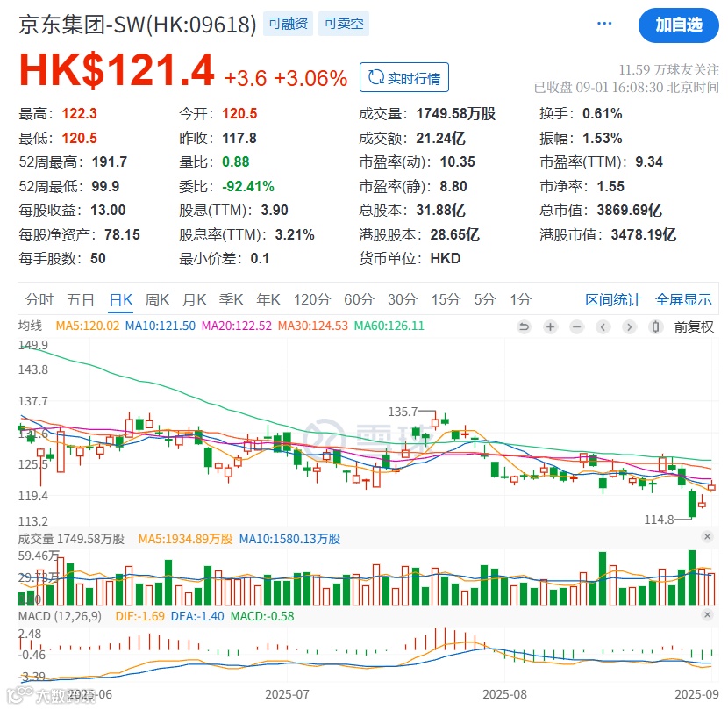Switch to the 60分 interval tab

(359, 299)
